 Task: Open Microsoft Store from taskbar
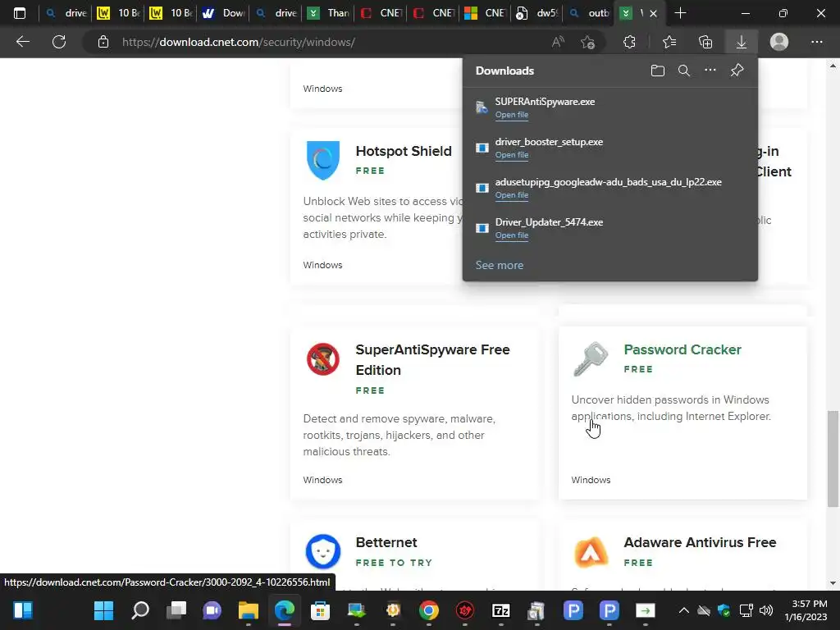[x=321, y=610]
